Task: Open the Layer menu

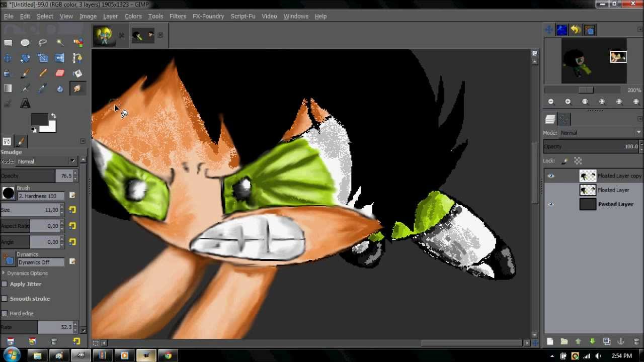Action: click(110, 16)
